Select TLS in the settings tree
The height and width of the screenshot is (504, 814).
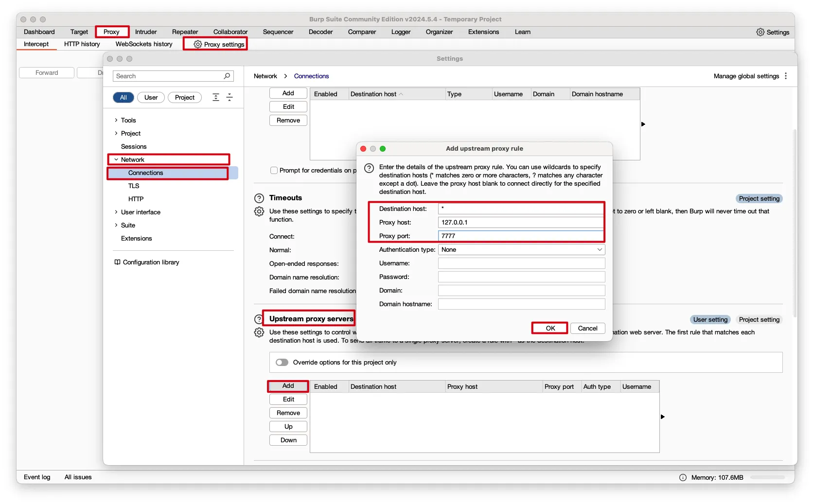[134, 186]
